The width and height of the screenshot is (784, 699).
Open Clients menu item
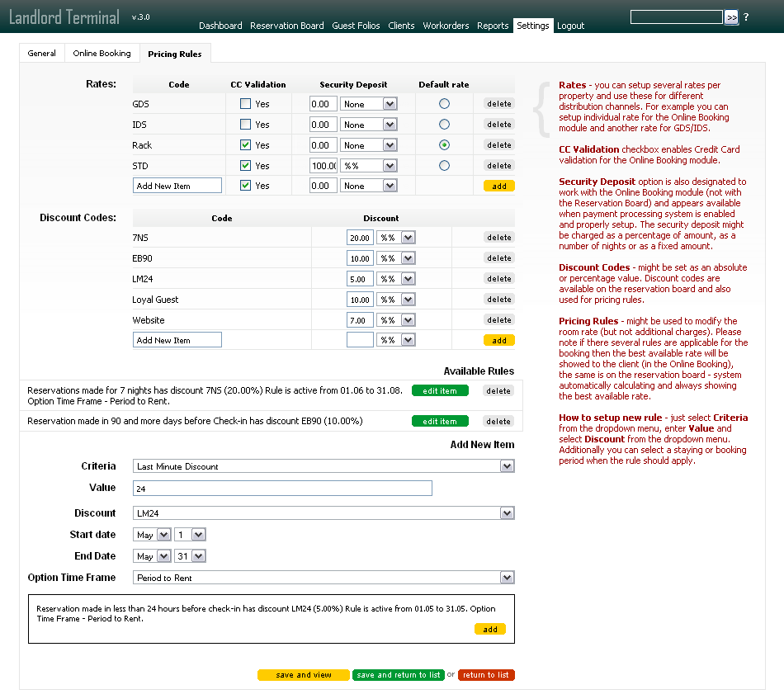(x=401, y=26)
